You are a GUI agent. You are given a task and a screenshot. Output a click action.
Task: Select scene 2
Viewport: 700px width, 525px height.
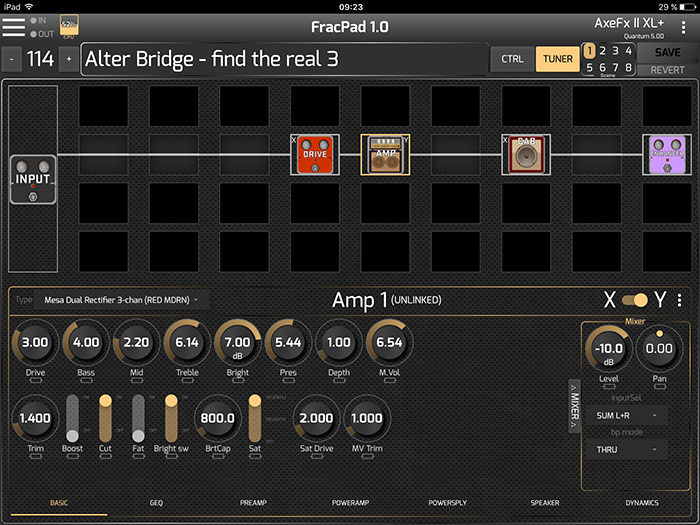pyautogui.click(x=603, y=51)
